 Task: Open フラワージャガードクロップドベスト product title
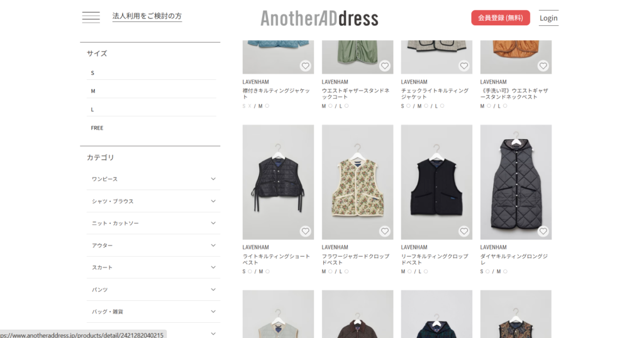click(x=355, y=259)
